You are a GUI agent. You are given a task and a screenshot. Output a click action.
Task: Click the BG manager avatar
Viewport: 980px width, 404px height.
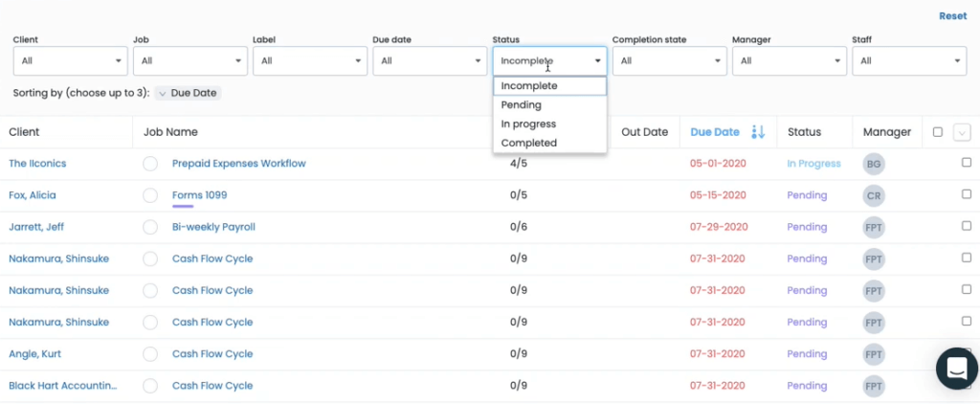click(874, 164)
